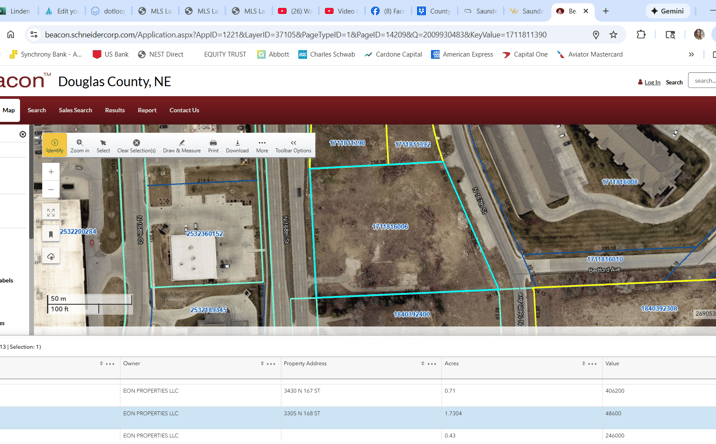Open Owner column options menu
The image size is (716, 444).
pyautogui.click(x=271, y=364)
